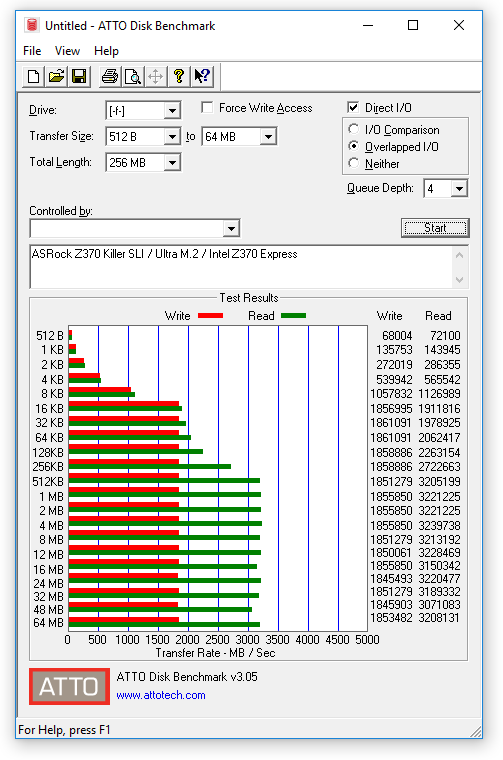The image size is (503, 760).
Task: Click write value 1057832
Action: [x=391, y=394]
